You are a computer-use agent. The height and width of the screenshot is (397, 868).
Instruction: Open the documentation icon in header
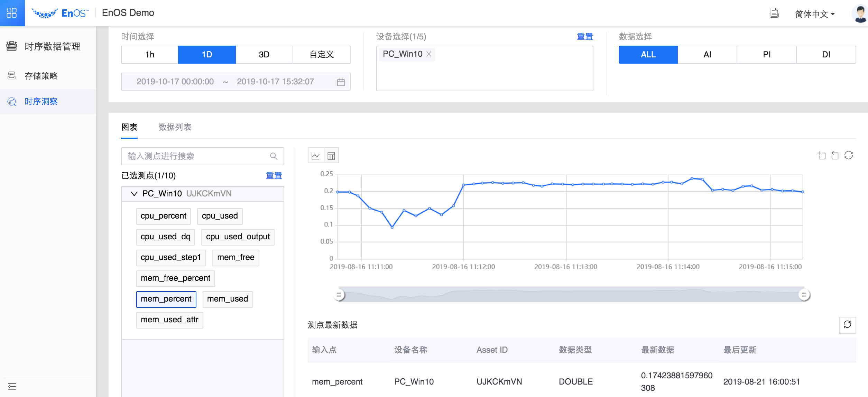(x=774, y=13)
